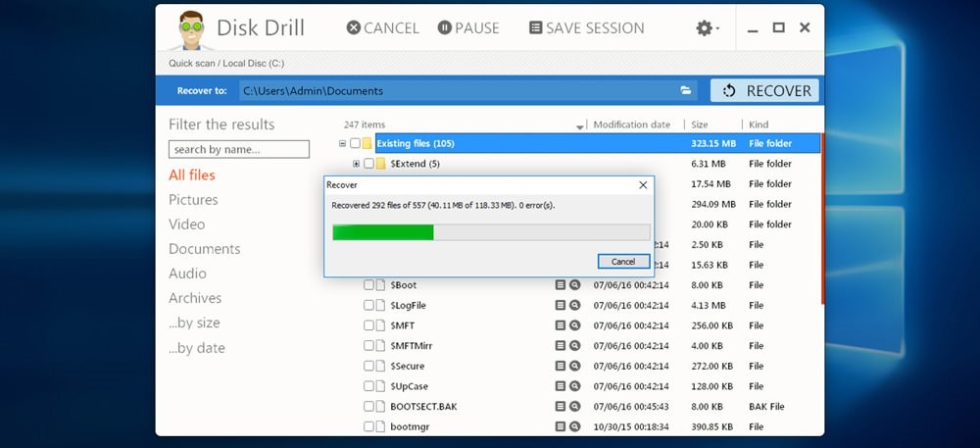Select the $MFT file checkbox
The height and width of the screenshot is (448, 980).
368,325
